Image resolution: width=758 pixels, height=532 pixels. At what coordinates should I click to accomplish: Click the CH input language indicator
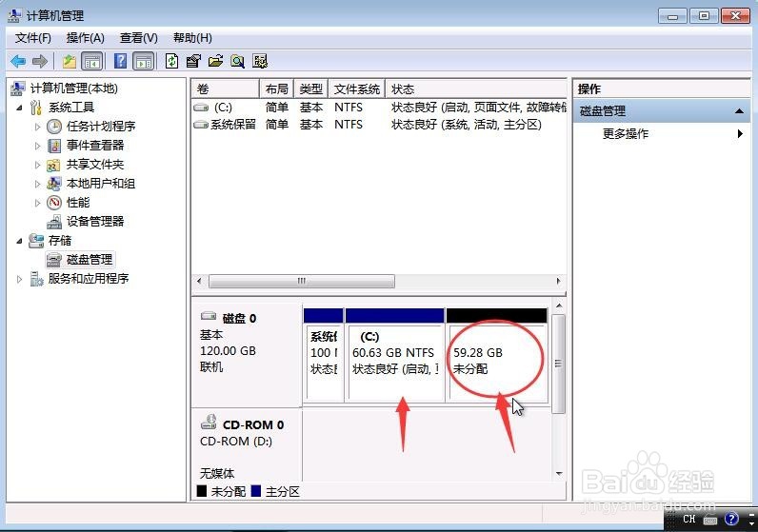pos(688,519)
